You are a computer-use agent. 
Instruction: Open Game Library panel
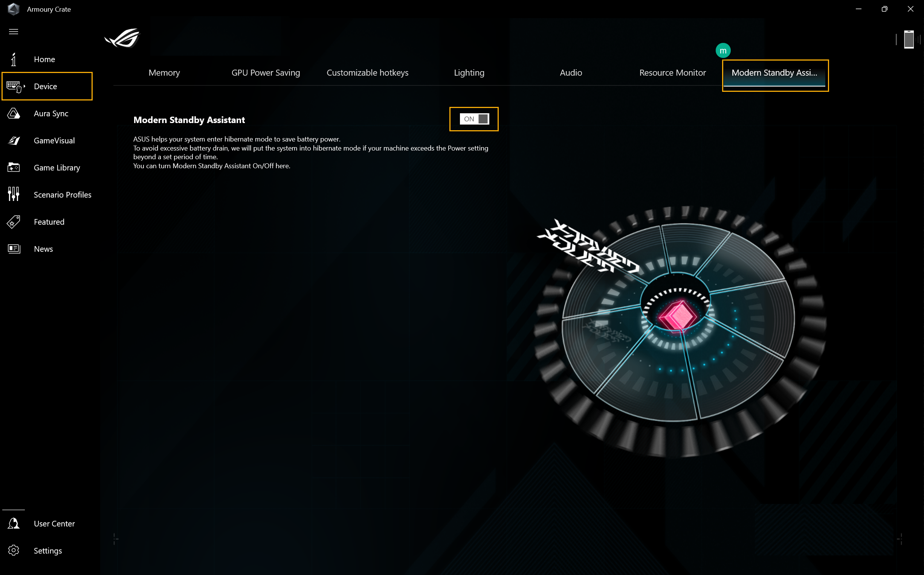tap(57, 167)
